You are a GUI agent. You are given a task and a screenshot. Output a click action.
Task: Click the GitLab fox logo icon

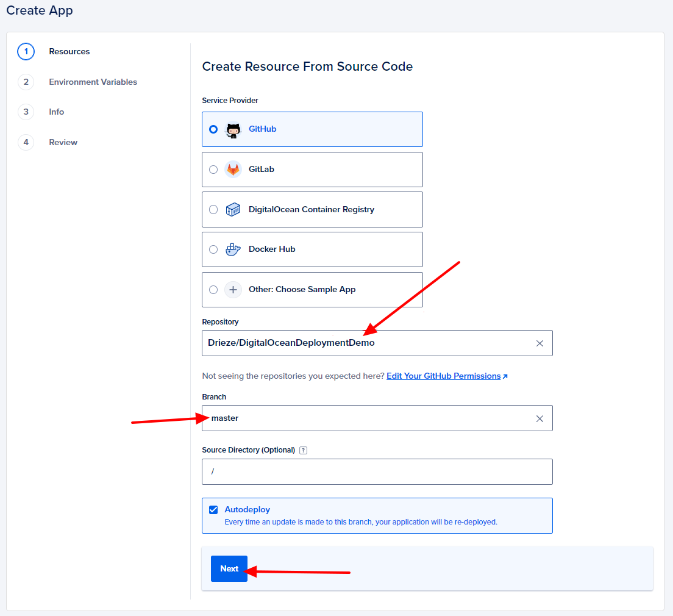click(233, 170)
